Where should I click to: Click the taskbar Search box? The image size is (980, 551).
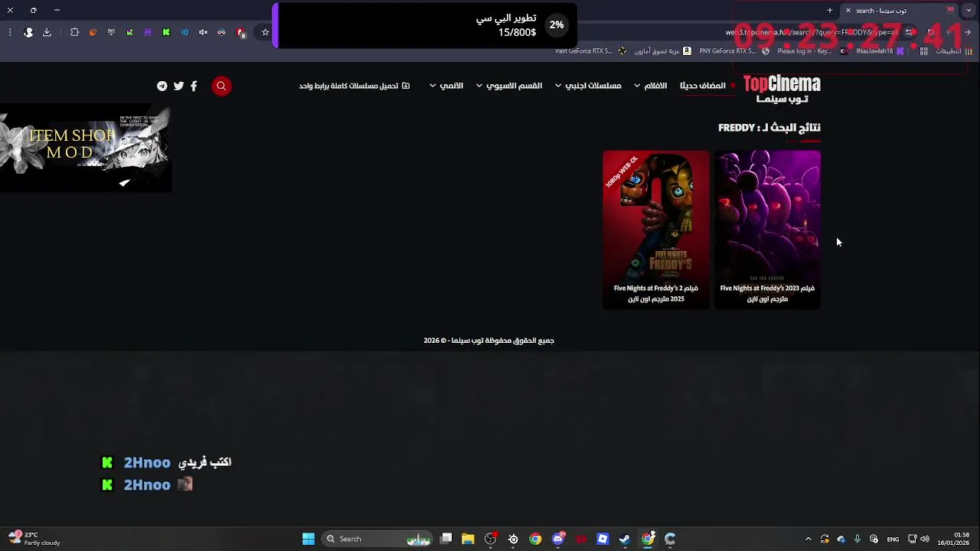tap(378, 539)
